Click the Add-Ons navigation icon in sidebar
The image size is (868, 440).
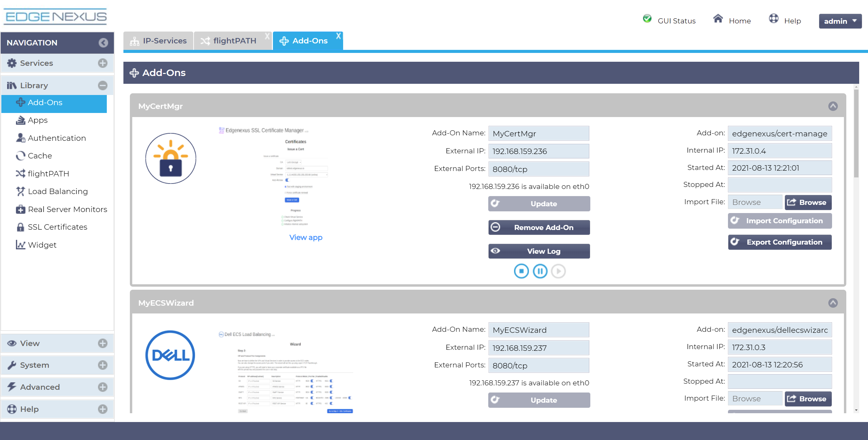coord(20,102)
